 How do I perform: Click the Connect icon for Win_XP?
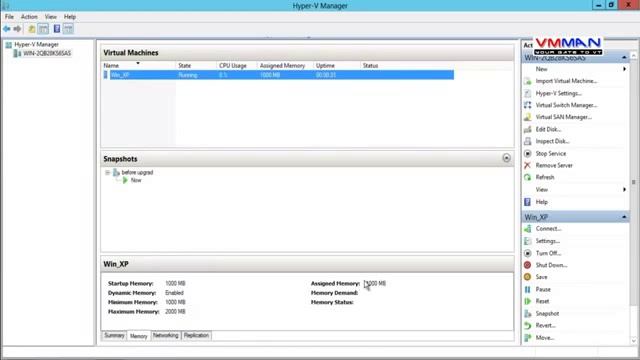[x=527, y=229]
